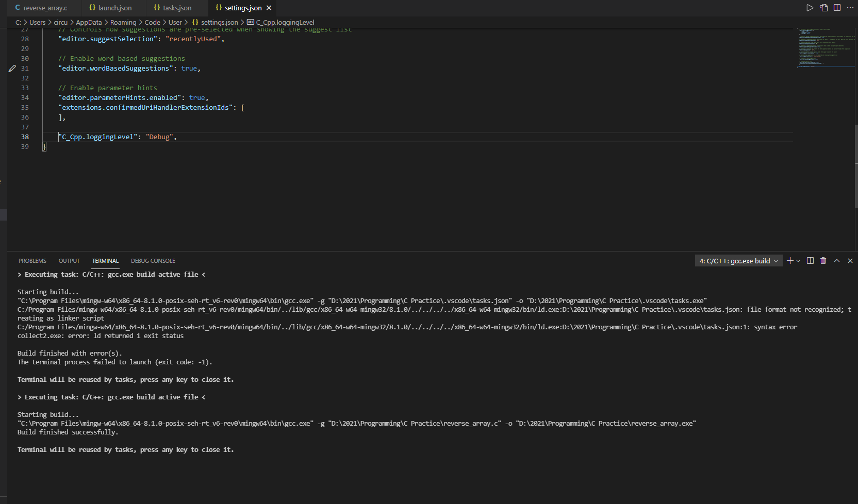
Task: Split the terminal pane
Action: click(x=810, y=261)
